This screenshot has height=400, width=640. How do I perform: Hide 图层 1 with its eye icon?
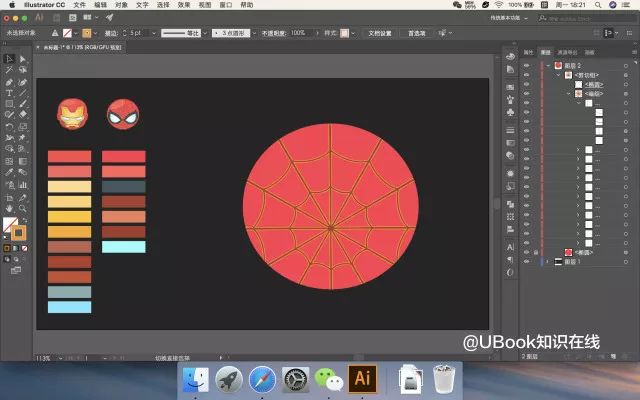(527, 262)
